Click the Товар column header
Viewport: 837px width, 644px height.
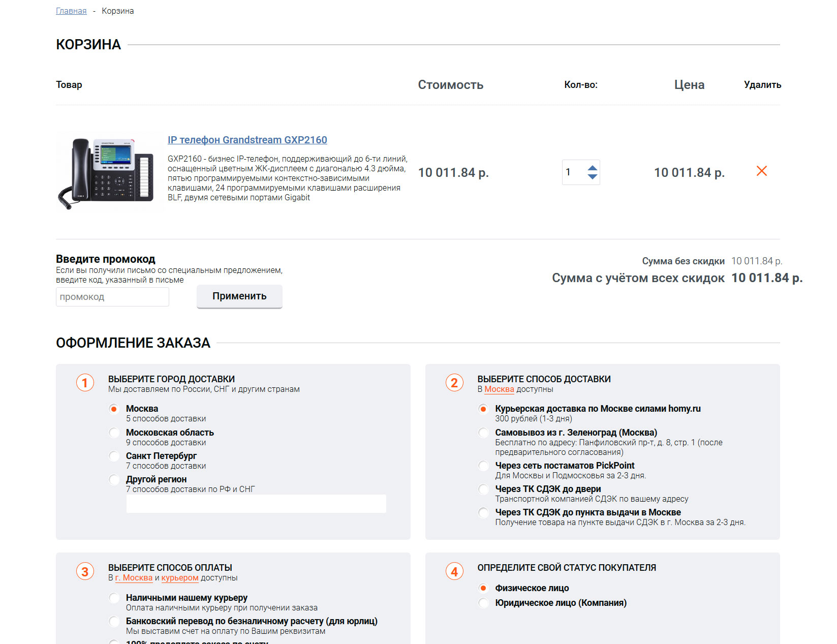click(69, 85)
